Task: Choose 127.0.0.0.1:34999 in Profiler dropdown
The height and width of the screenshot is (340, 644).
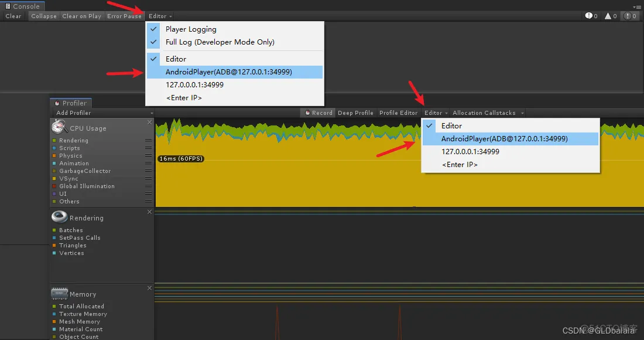Action: (x=510, y=152)
